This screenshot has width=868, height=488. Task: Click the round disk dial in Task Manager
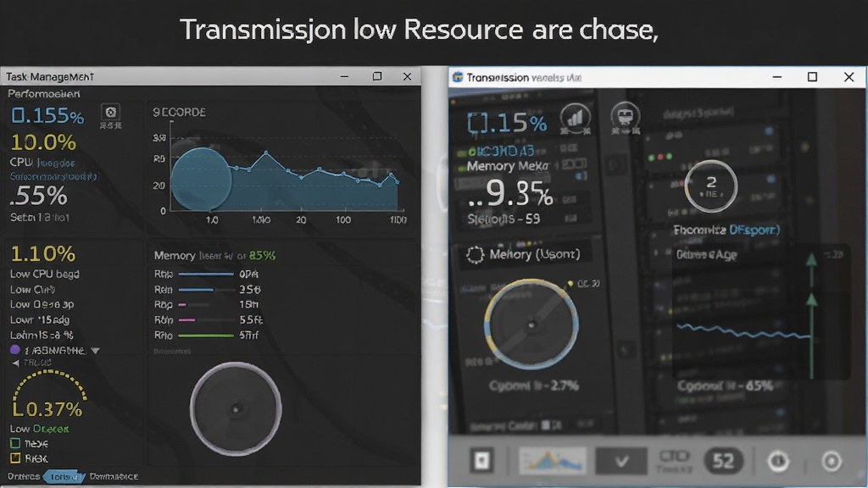point(236,409)
